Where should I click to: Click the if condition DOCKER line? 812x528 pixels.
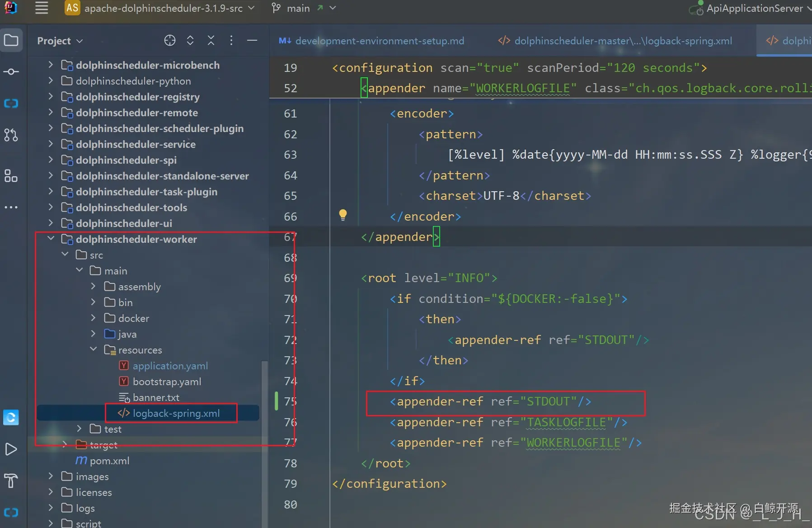(x=509, y=299)
